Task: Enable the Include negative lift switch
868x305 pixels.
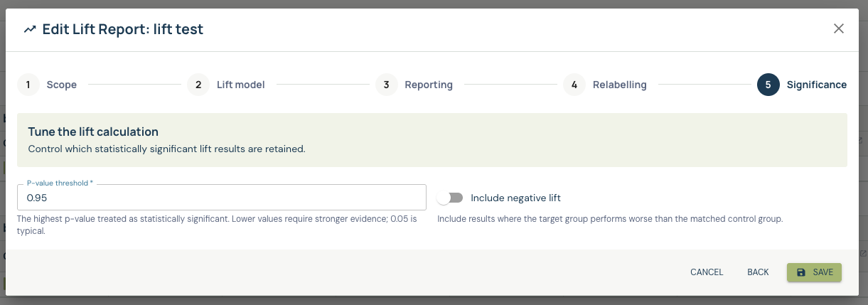Action: coord(451,198)
